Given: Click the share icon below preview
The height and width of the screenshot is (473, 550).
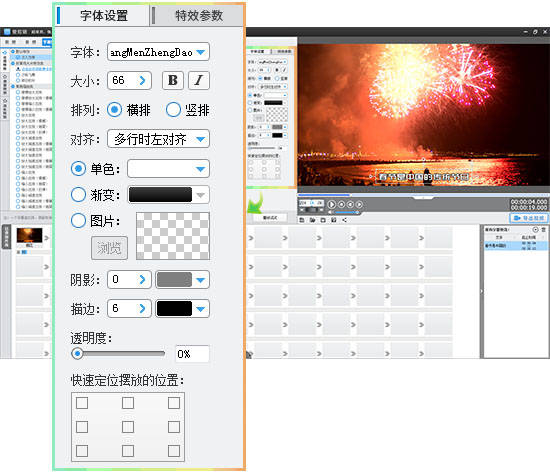Looking at the screenshot, I should click(x=344, y=220).
